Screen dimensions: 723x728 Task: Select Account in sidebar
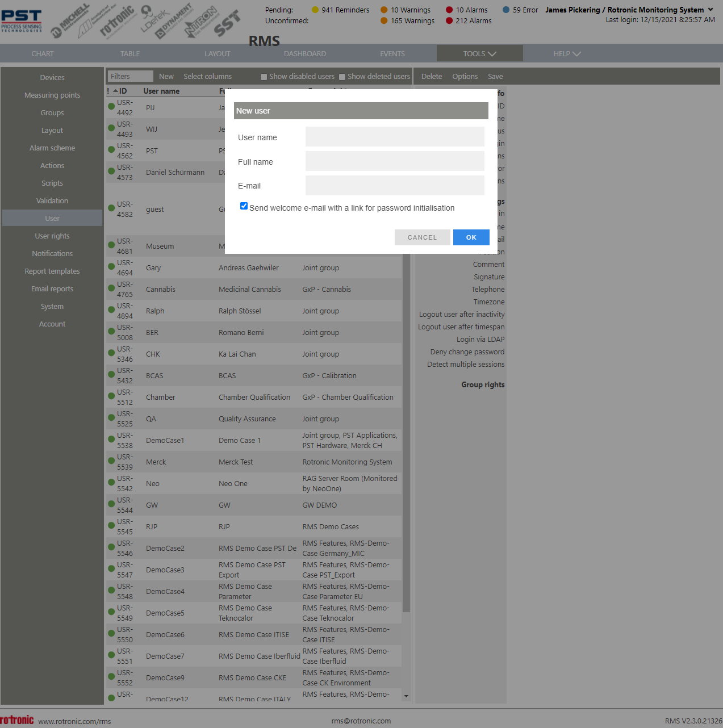(x=52, y=324)
